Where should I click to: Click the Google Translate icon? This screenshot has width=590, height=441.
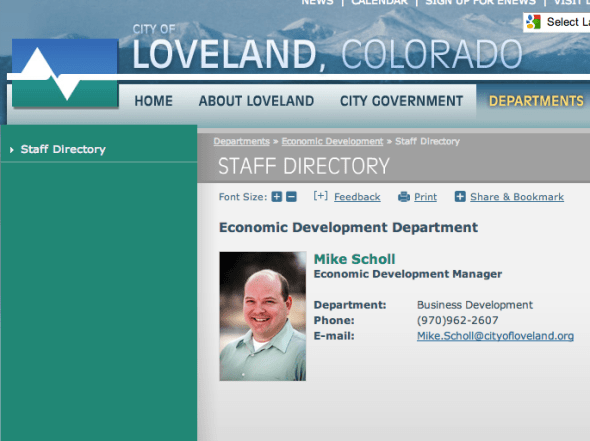click(x=533, y=22)
